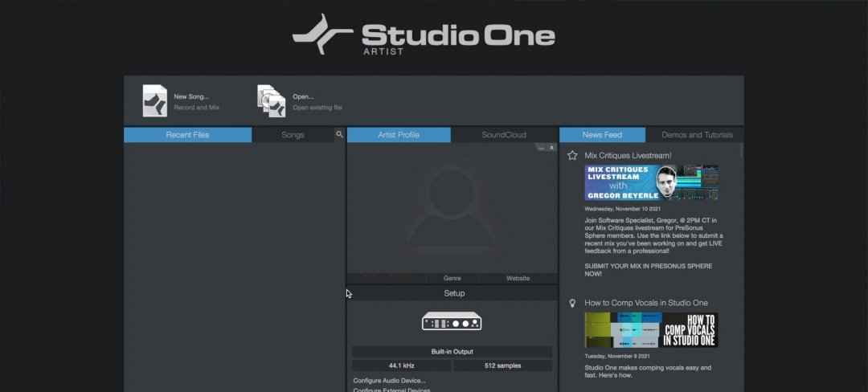
Task: Click the star icon beside Mix Critiques Livestream
Action: (572, 155)
